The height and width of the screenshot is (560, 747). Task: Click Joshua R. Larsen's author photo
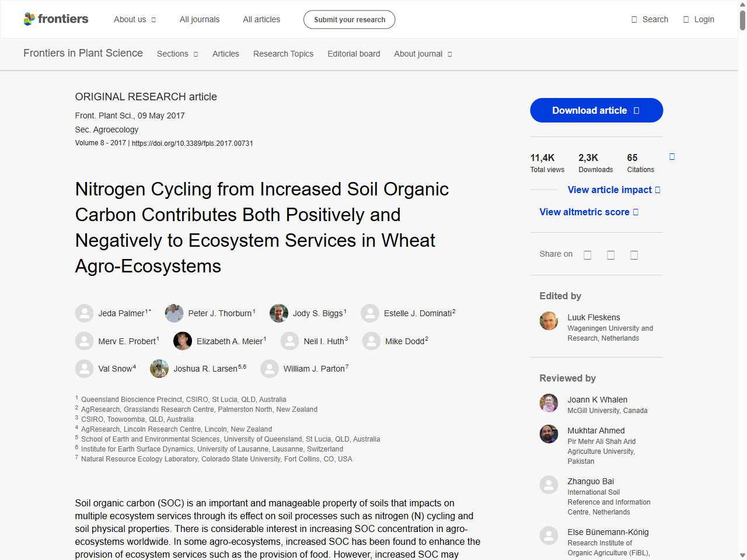[x=159, y=369]
